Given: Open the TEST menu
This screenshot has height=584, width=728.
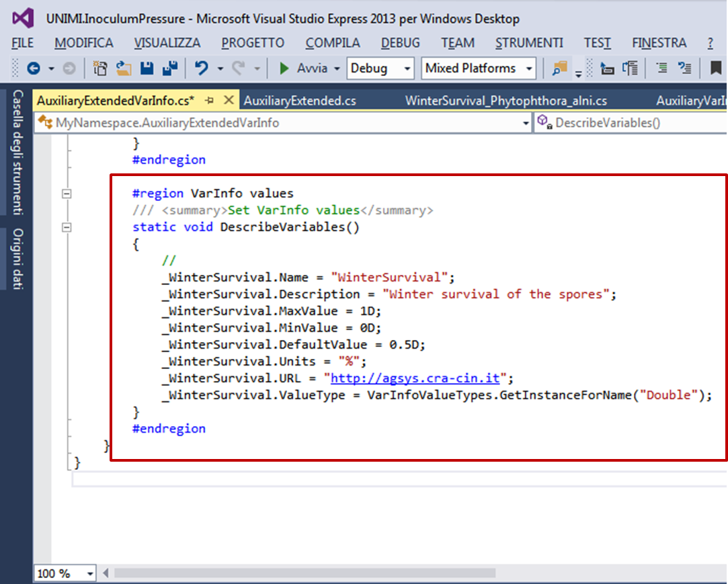Looking at the screenshot, I should (x=598, y=43).
